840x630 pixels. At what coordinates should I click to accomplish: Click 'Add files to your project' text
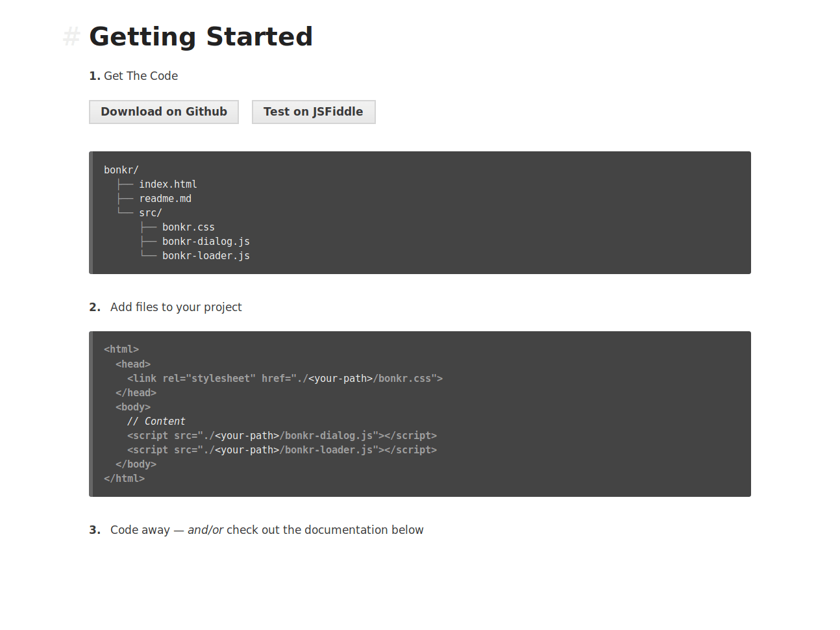[176, 307]
